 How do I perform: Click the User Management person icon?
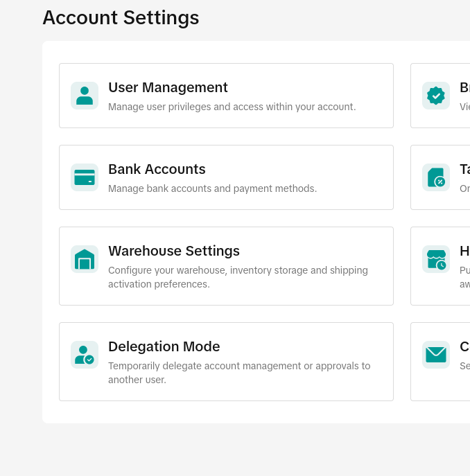click(x=85, y=96)
